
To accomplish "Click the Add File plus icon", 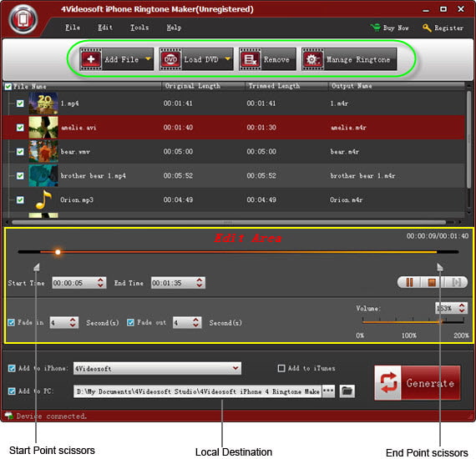I will point(91,59).
